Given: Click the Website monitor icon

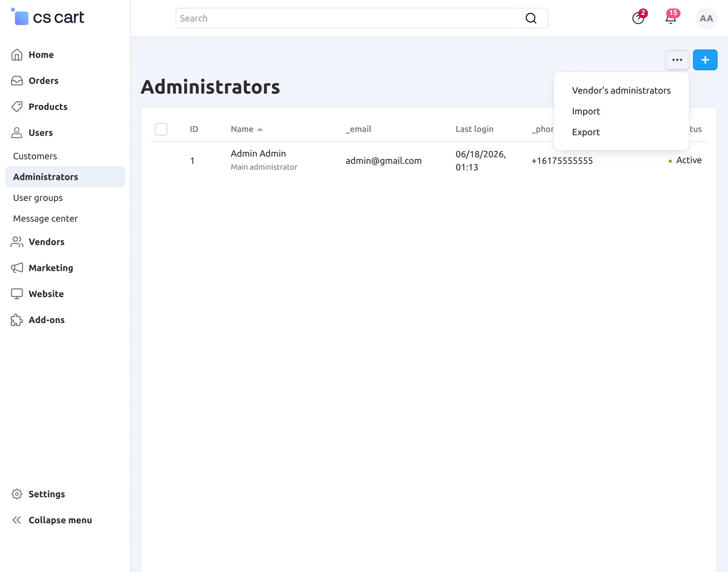Looking at the screenshot, I should click(17, 294).
